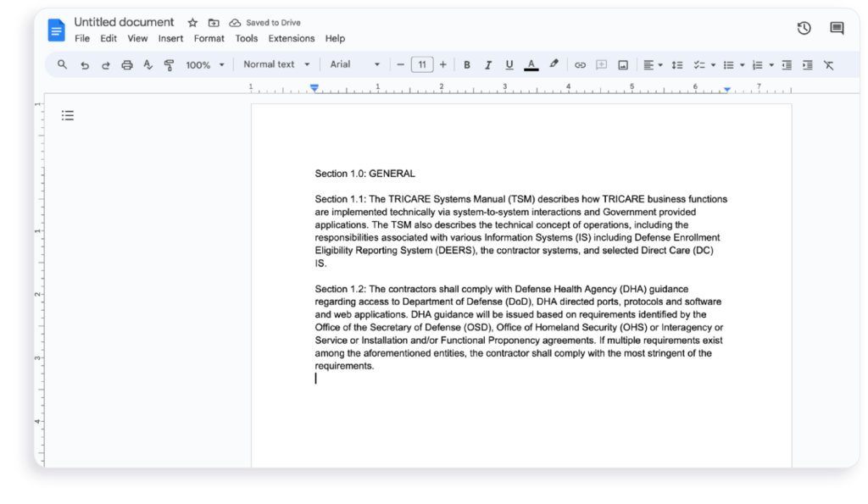Redo the last action

pyautogui.click(x=106, y=65)
